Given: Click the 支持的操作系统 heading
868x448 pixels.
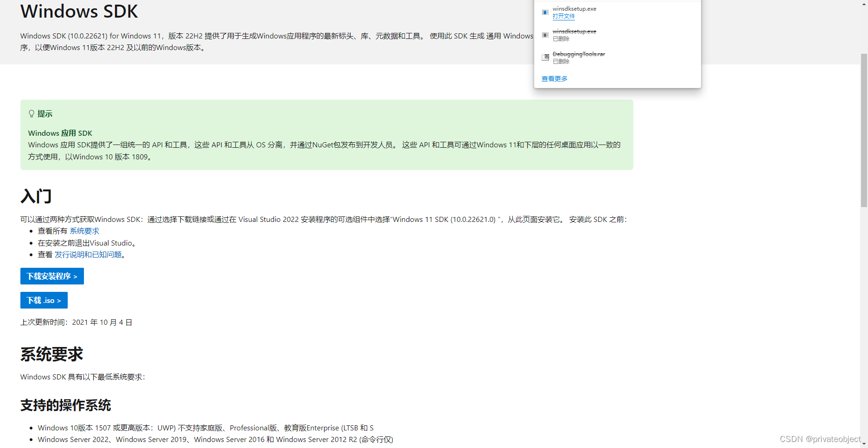Looking at the screenshot, I should (65, 405).
